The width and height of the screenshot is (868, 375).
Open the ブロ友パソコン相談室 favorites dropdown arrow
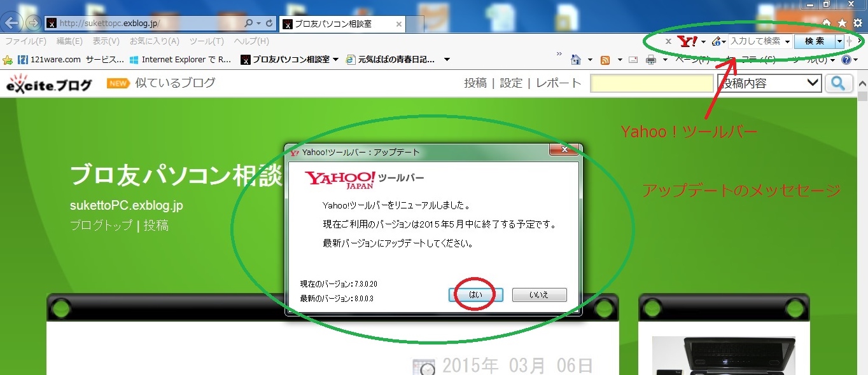[x=335, y=60]
